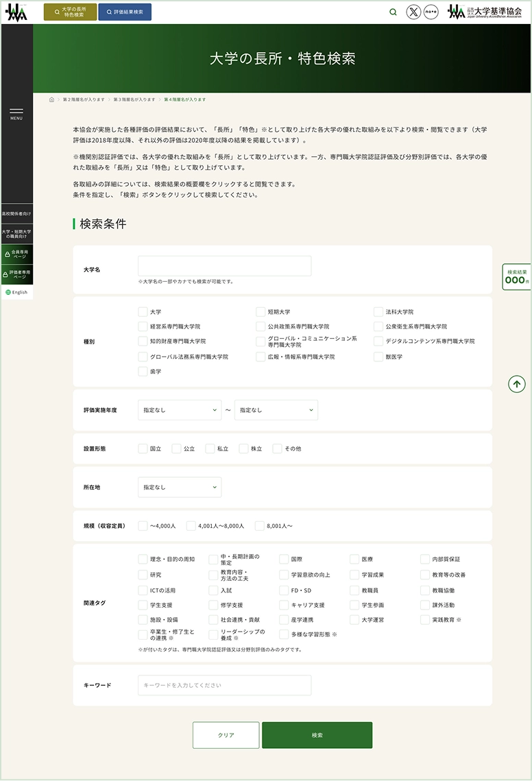The width and height of the screenshot is (532, 781).
Task: Click the green 検索 button
Action: click(x=317, y=735)
